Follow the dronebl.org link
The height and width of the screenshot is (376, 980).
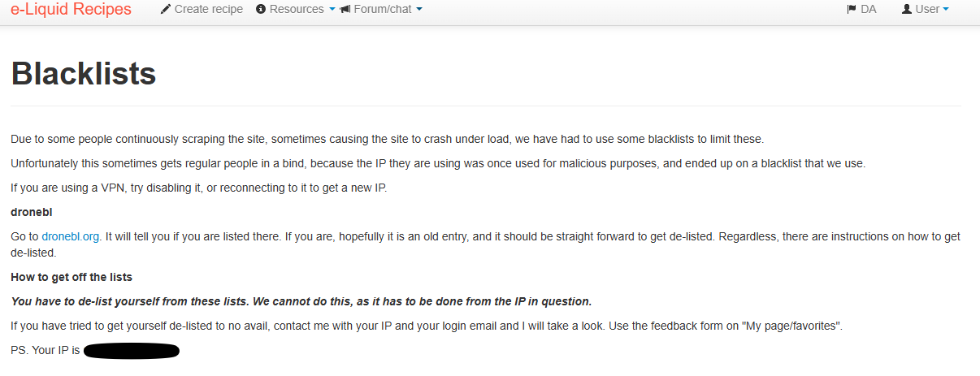coord(71,236)
